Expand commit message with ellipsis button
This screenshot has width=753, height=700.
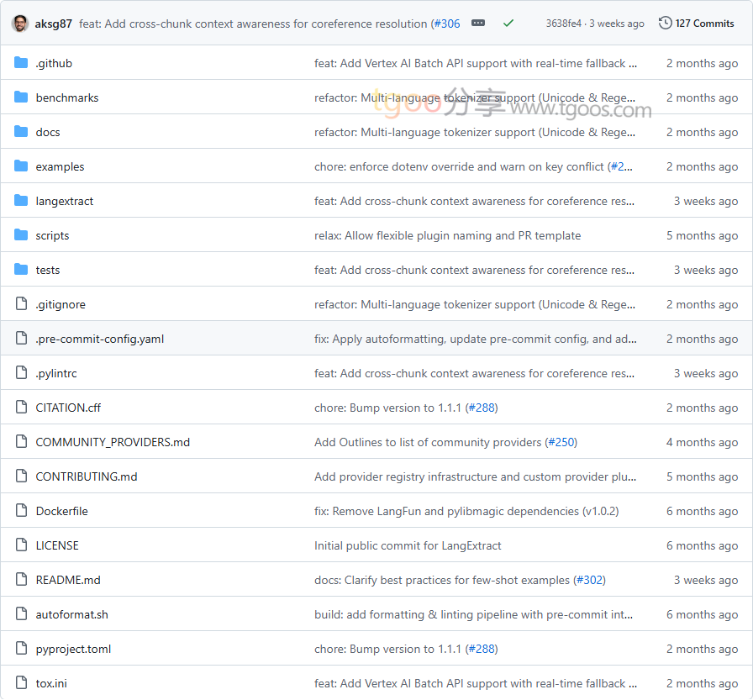click(478, 24)
